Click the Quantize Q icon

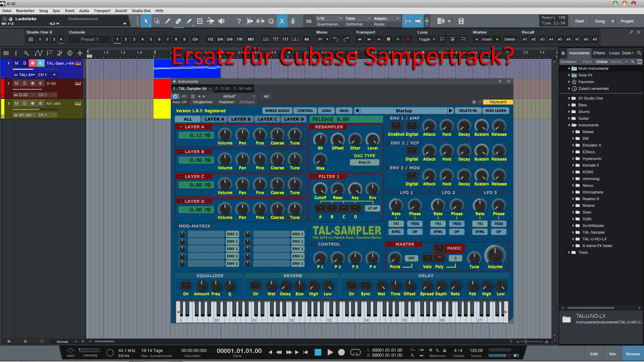click(x=271, y=21)
